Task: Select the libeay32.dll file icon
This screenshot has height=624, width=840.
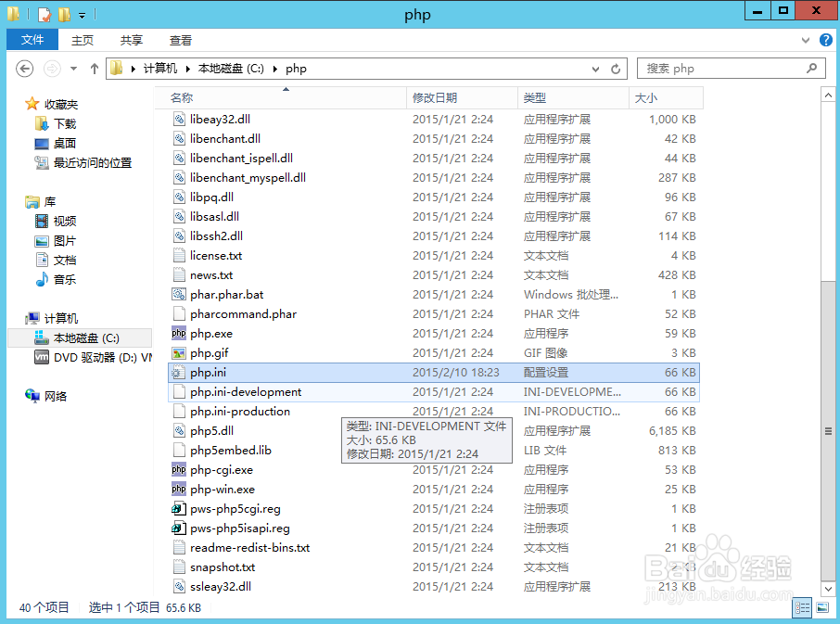Action: tap(179, 119)
